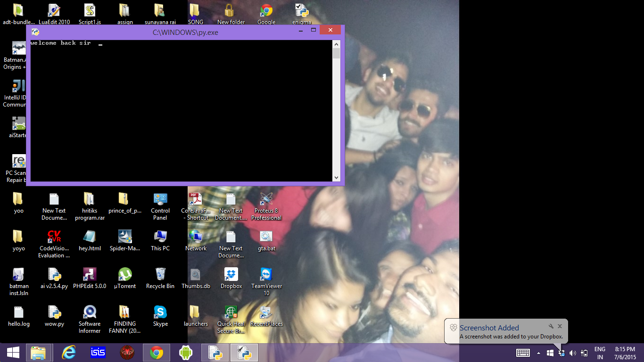Image resolution: width=644 pixels, height=362 pixels.
Task: Open the Control Panel desktop icon
Action: pos(160,206)
